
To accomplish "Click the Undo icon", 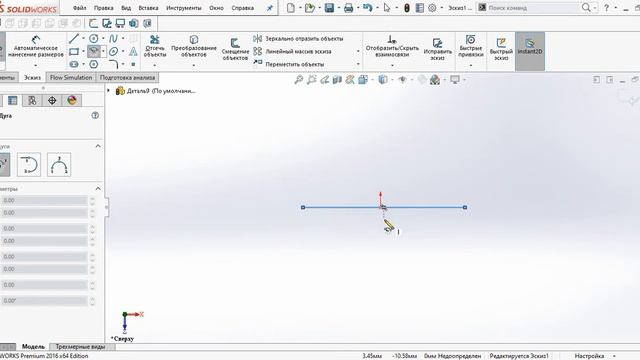I will [367, 8].
